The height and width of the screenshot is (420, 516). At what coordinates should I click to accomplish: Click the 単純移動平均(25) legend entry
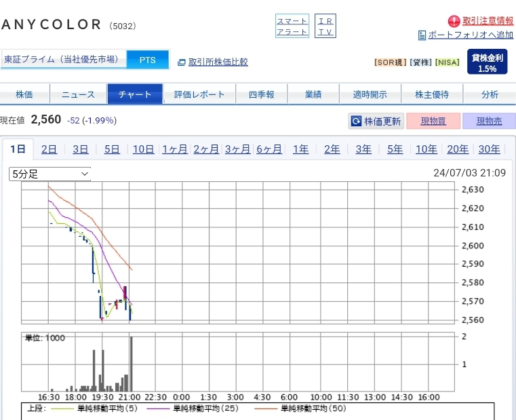tap(193, 408)
